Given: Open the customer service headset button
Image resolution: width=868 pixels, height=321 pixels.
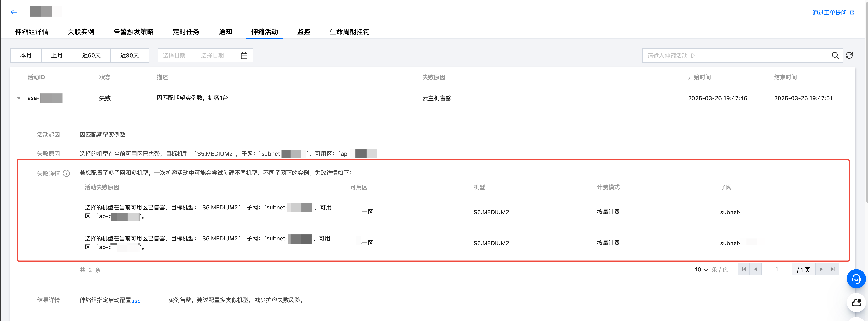Looking at the screenshot, I should click(856, 279).
